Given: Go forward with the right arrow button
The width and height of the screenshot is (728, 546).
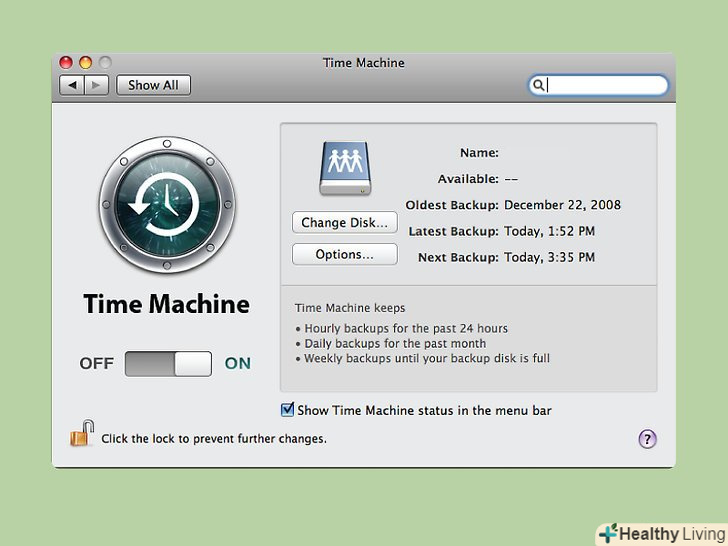Looking at the screenshot, I should tap(96, 85).
